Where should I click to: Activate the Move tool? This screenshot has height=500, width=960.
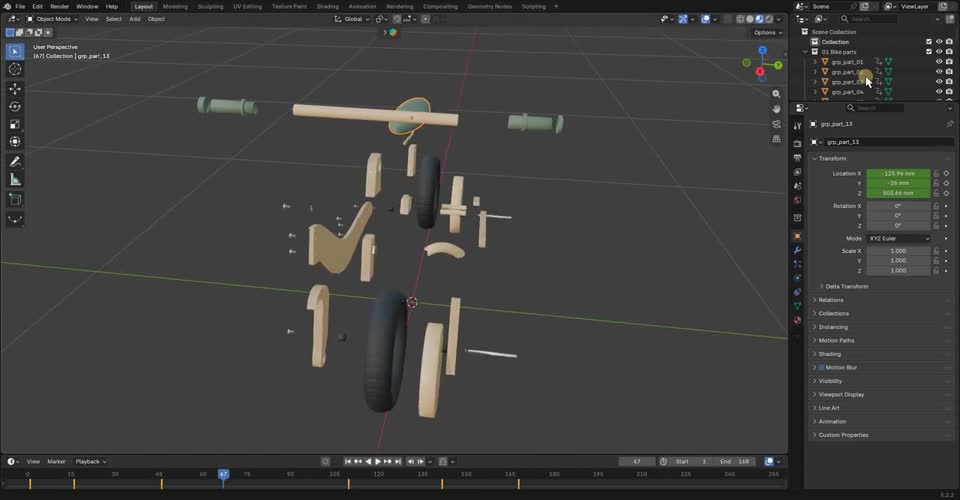(15, 89)
